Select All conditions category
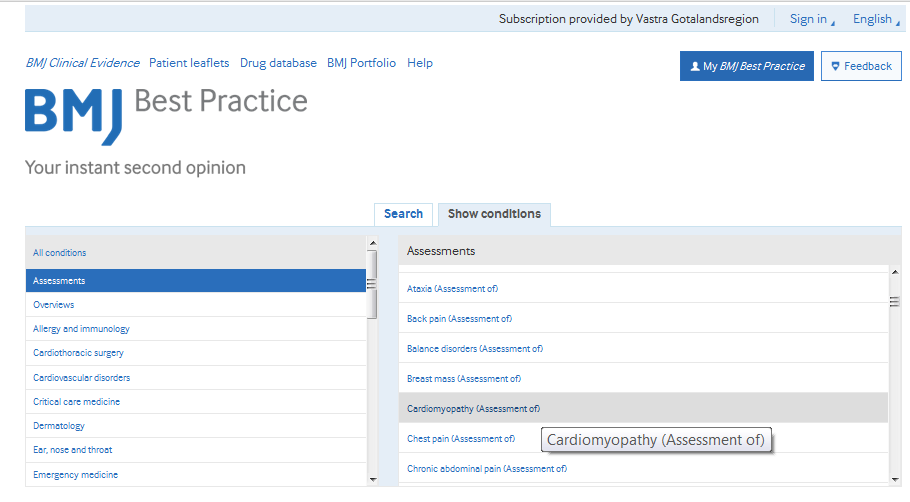This screenshot has height=502, width=910. tap(196, 252)
